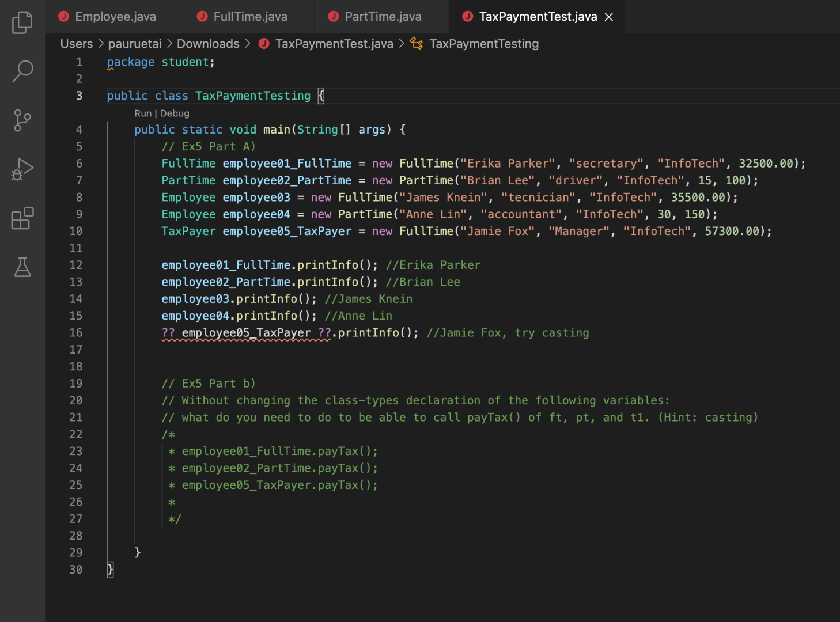Click the Debug code lens above main
Viewport: 840px width, 622px height.
[x=175, y=113]
